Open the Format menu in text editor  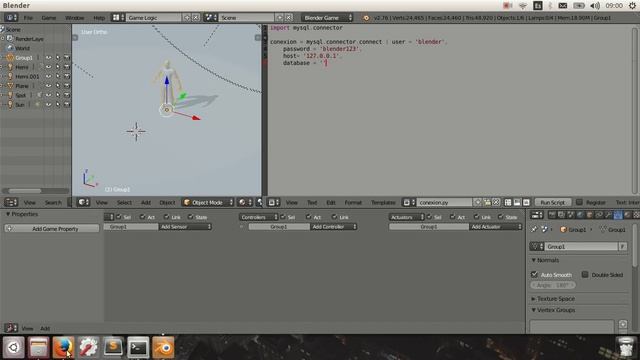(x=353, y=202)
